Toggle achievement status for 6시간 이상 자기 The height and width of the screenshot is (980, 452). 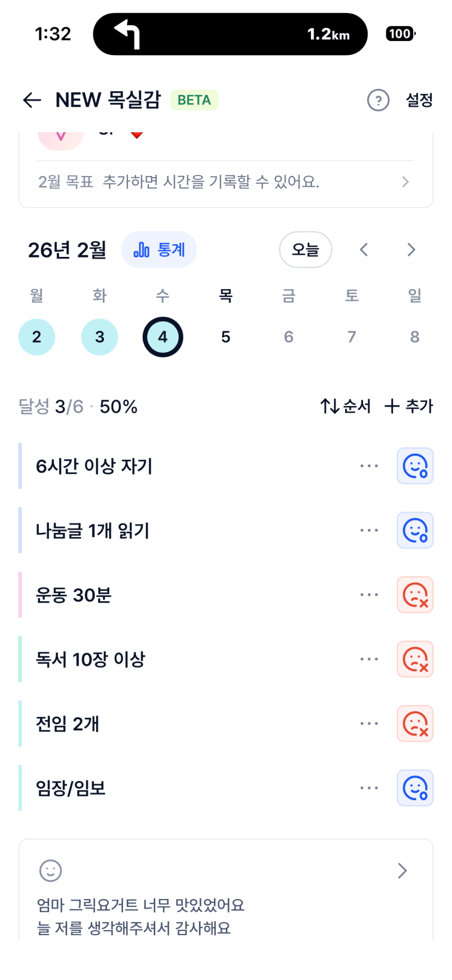(415, 466)
